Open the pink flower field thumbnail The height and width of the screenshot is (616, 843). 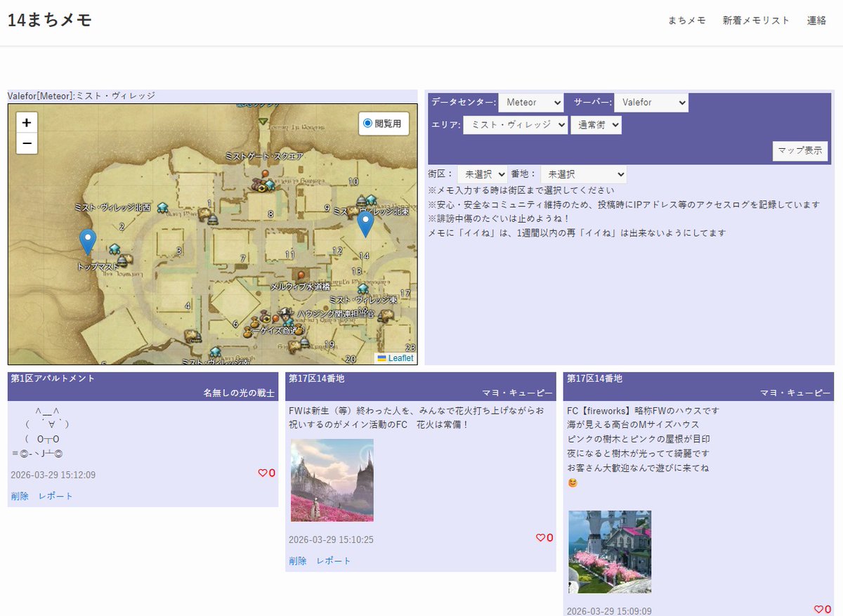coord(332,480)
